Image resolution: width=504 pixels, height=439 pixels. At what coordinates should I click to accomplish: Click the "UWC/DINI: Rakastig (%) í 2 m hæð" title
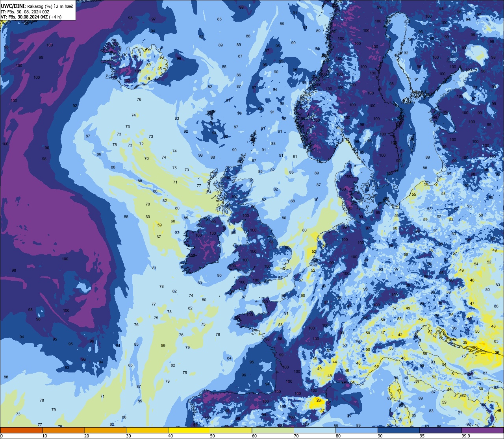[x=37, y=6]
